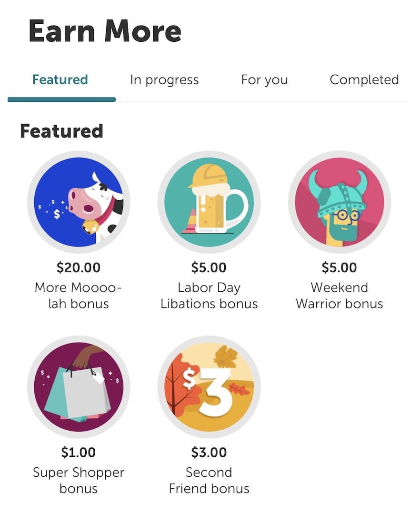Switch to the Featured tab
Screen dimensions: 420x512
click(x=60, y=79)
